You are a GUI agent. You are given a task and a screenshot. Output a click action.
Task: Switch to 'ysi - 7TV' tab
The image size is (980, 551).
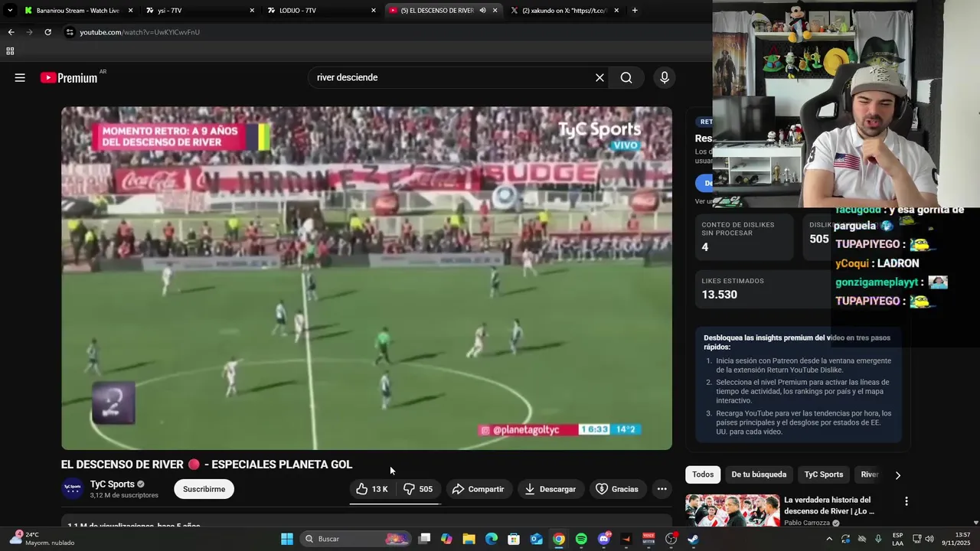201,11
